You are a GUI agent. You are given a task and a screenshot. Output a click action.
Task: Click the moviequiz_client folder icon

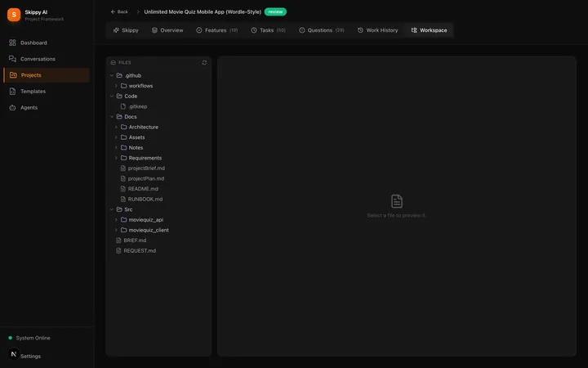click(x=124, y=230)
